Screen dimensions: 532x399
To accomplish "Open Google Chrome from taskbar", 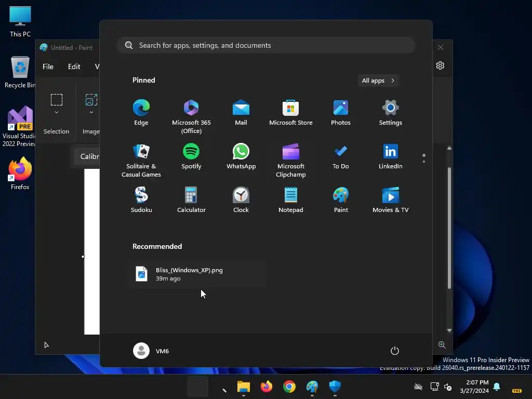I will 289,387.
